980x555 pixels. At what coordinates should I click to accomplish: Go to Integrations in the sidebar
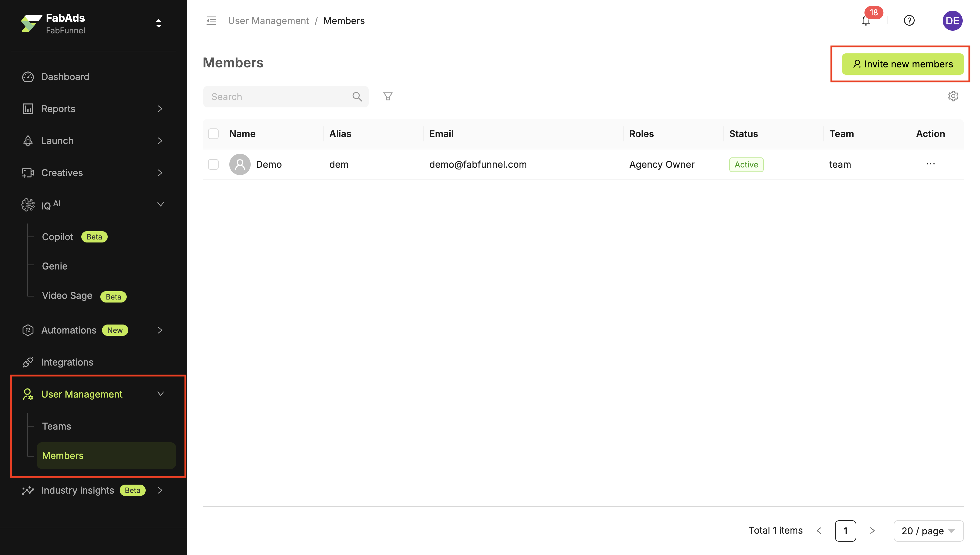[x=67, y=362]
